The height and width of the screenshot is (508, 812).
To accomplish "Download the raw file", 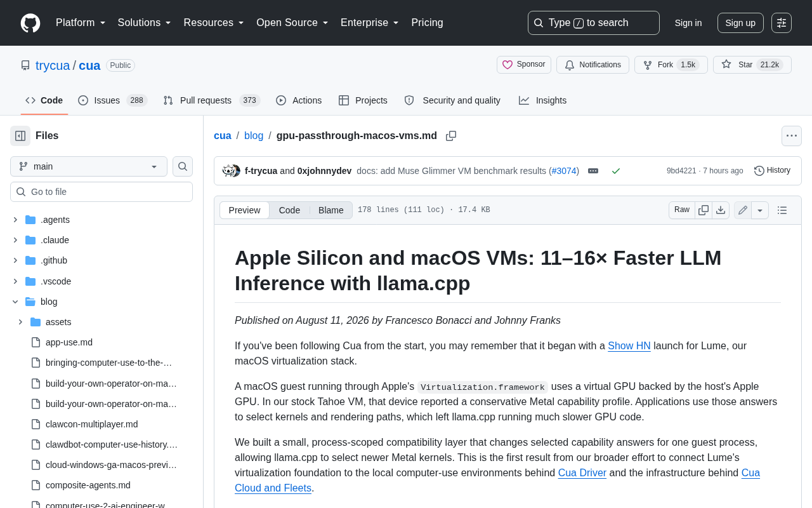I will click(721, 210).
